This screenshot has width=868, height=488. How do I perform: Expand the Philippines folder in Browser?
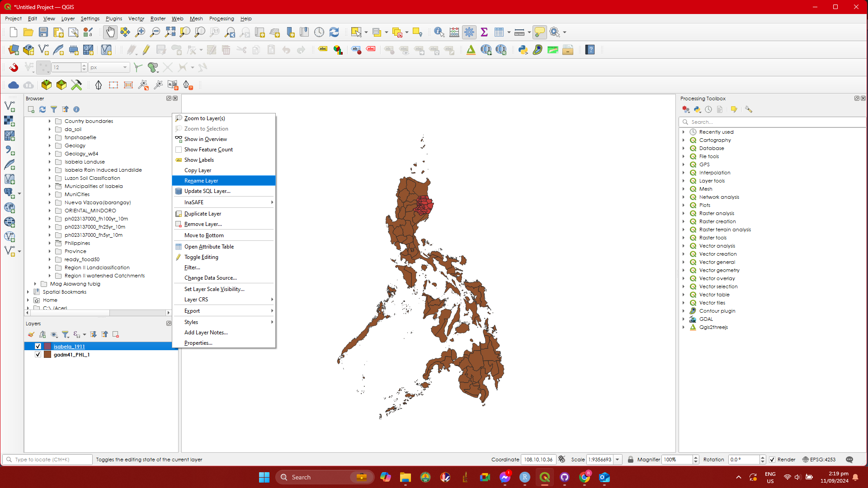(x=50, y=243)
